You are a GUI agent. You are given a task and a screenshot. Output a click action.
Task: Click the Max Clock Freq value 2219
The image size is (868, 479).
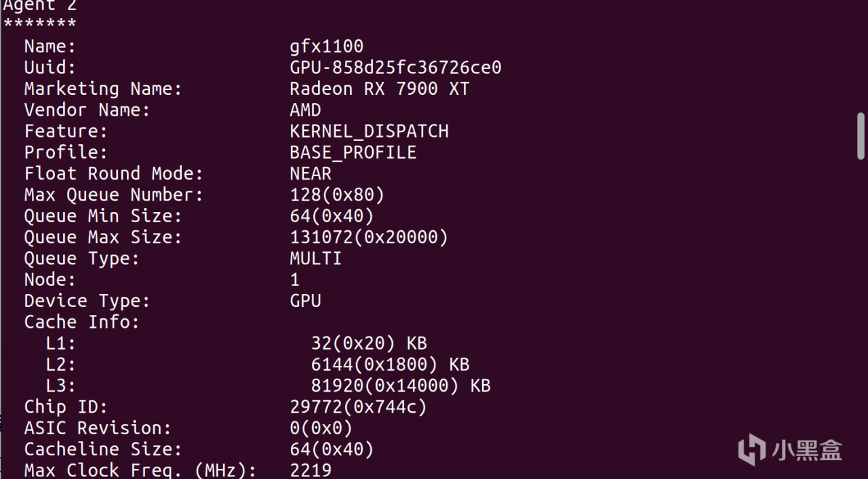pyautogui.click(x=311, y=470)
